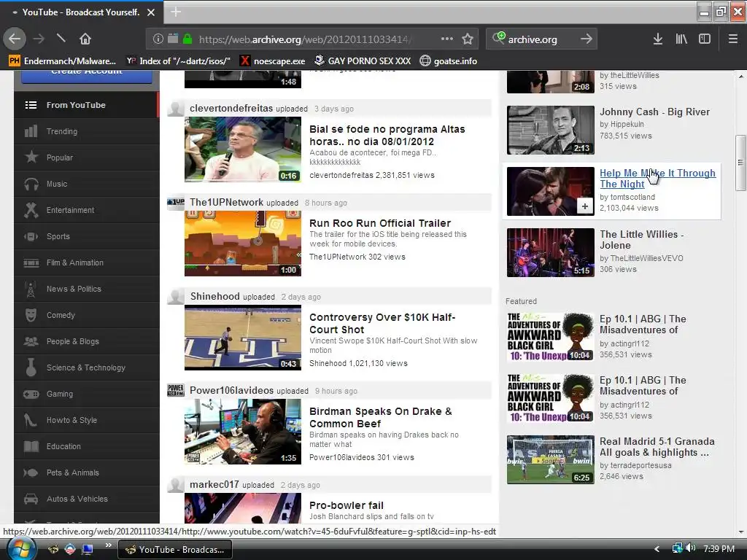The width and height of the screenshot is (747, 560).
Task: Open the library bookshelf icon
Action: point(681,39)
